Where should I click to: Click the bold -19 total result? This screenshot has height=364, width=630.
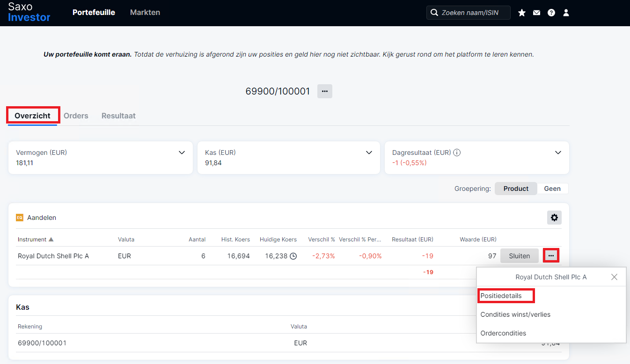click(x=428, y=272)
